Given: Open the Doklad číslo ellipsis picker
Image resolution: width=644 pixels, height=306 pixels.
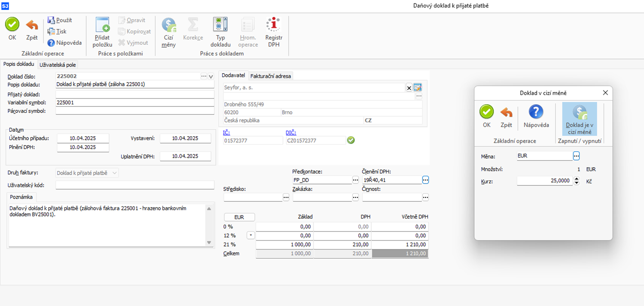Looking at the screenshot, I should click(x=204, y=76).
